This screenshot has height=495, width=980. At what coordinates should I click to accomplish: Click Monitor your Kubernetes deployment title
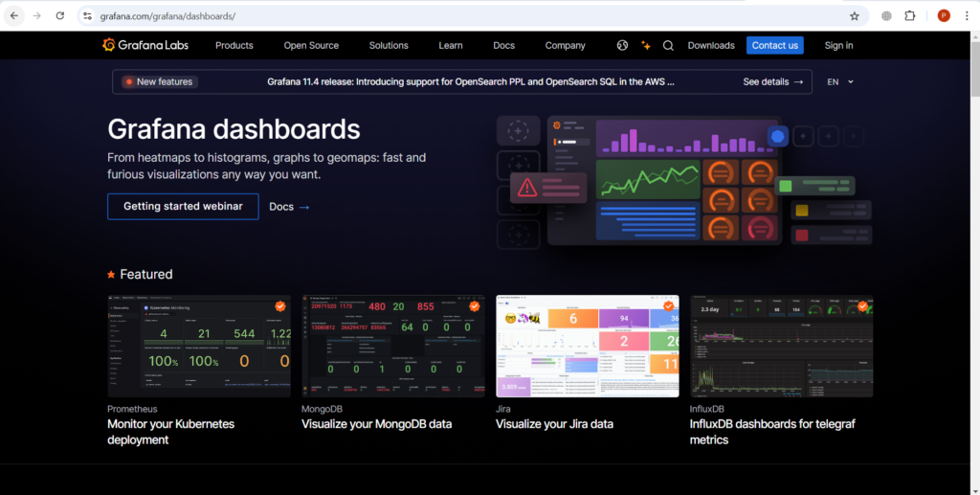[x=170, y=432]
